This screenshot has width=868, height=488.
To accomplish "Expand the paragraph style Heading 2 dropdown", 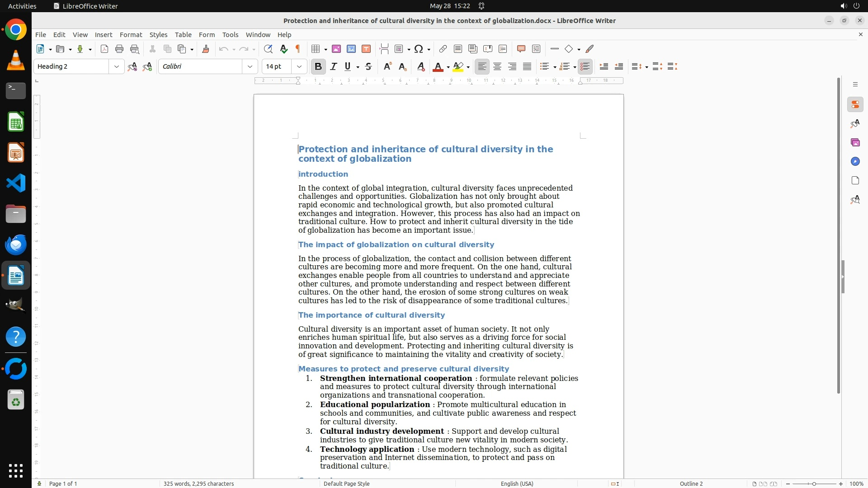I will (117, 67).
